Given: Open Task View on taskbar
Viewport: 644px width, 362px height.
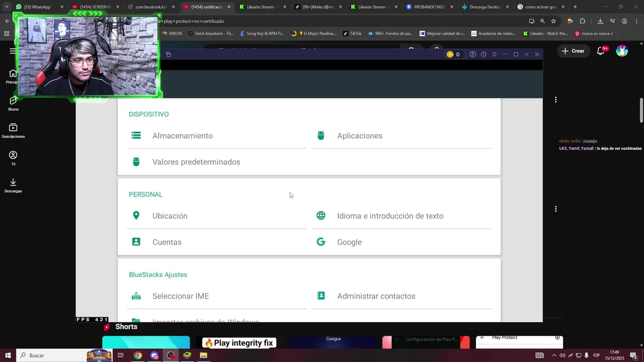Looking at the screenshot, I should 121,355.
